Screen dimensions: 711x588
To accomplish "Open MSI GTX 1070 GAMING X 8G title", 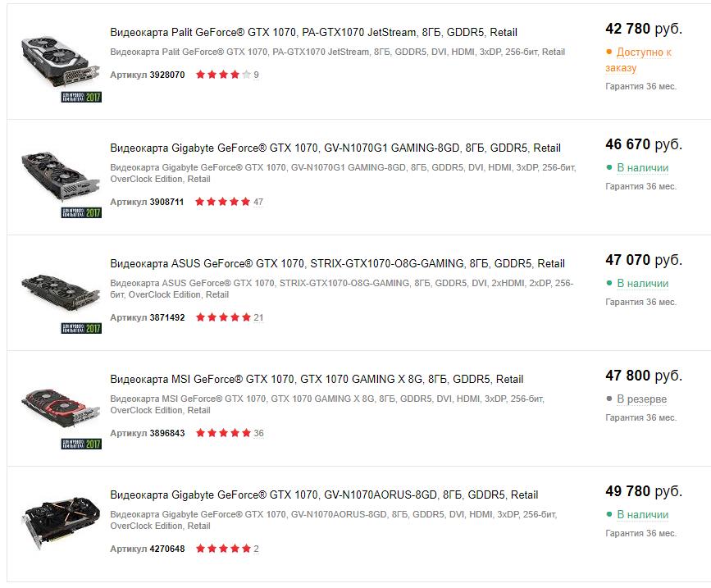I will click(317, 380).
